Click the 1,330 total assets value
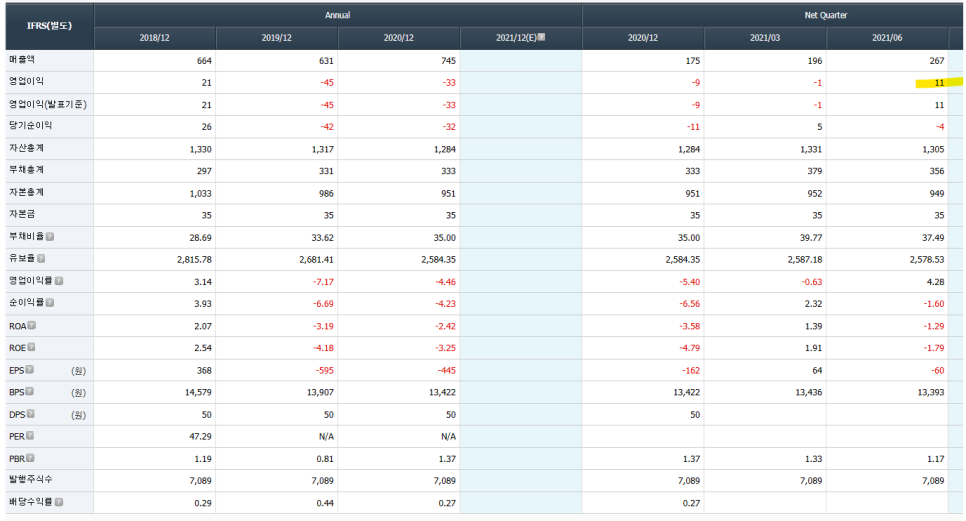The width and height of the screenshot is (966, 521). pyautogui.click(x=200, y=149)
